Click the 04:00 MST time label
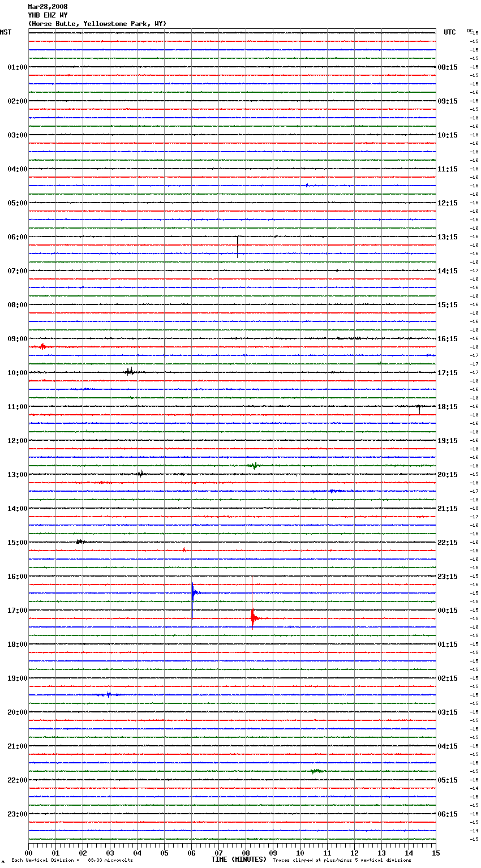The height and width of the screenshot is (868, 481). 18,169
